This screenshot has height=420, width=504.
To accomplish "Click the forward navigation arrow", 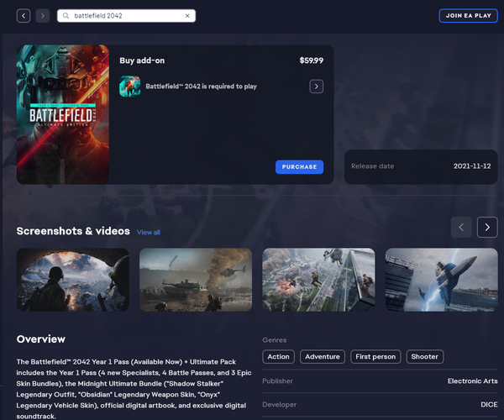I will (x=42, y=16).
